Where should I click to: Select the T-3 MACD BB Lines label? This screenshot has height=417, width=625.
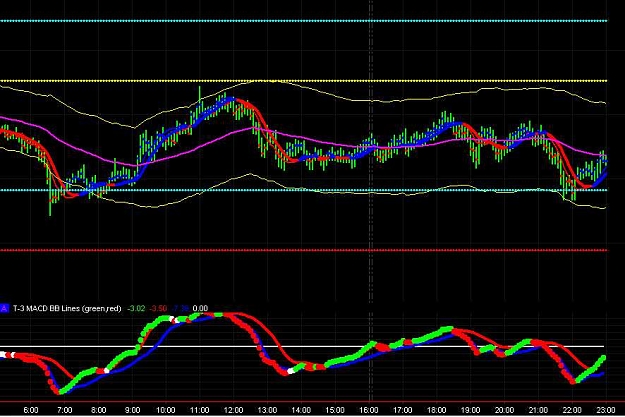point(67,308)
